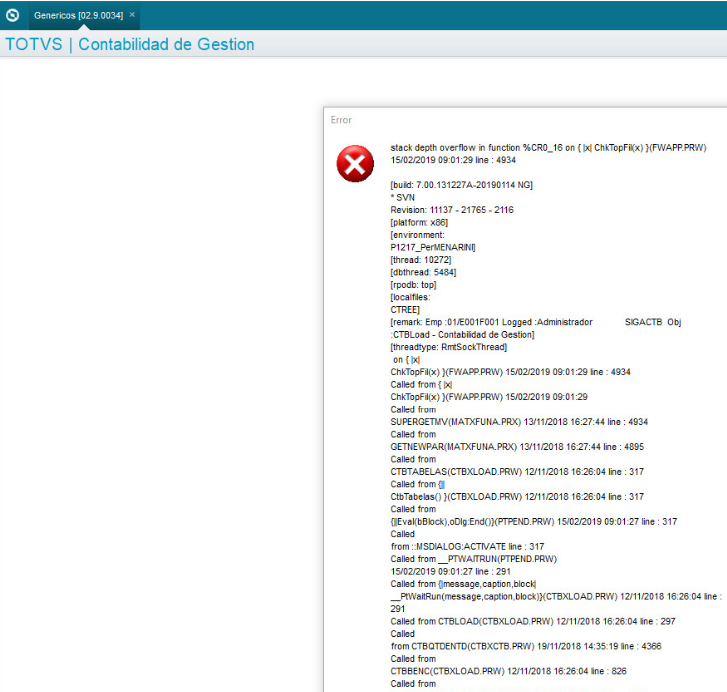Viewport: 727px width, 692px height.
Task: Close the Genericos [02.9.0034] tab
Action: [132, 15]
